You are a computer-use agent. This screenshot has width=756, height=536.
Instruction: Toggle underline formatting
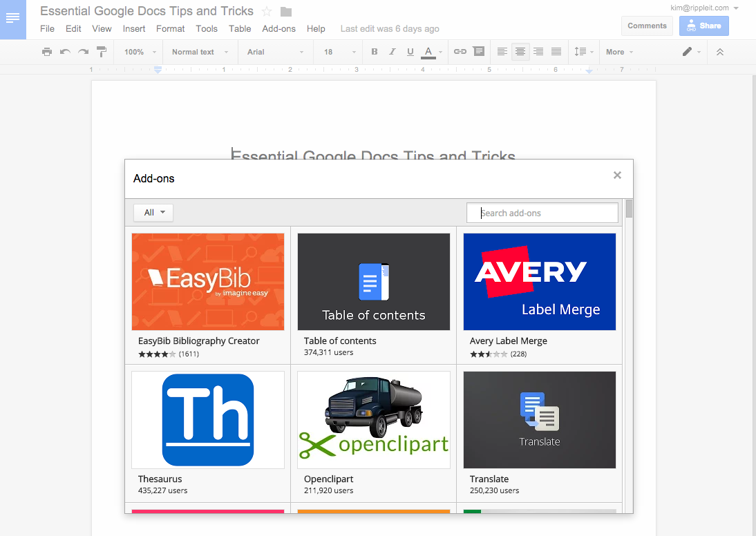click(x=410, y=52)
